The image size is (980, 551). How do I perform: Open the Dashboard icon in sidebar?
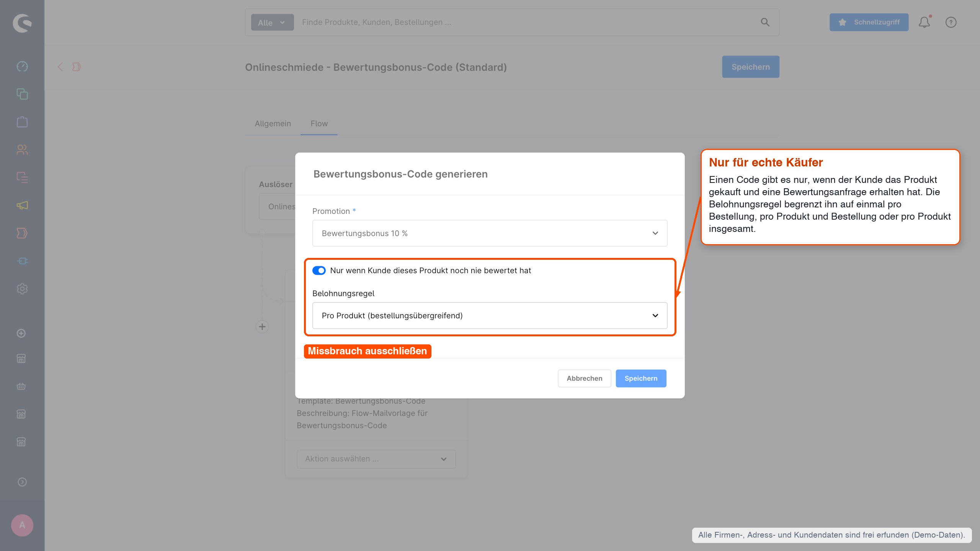[22, 66]
